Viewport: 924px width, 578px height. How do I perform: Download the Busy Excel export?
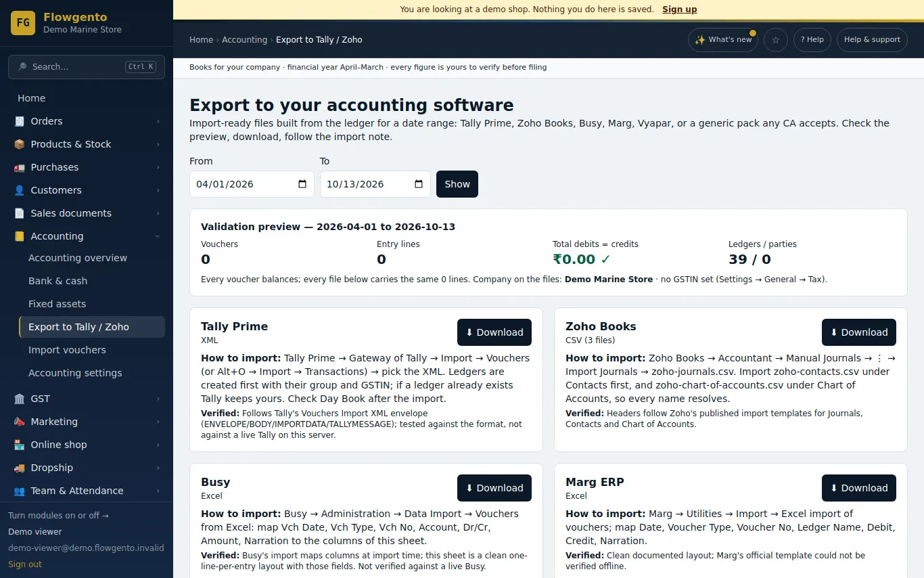(x=494, y=488)
